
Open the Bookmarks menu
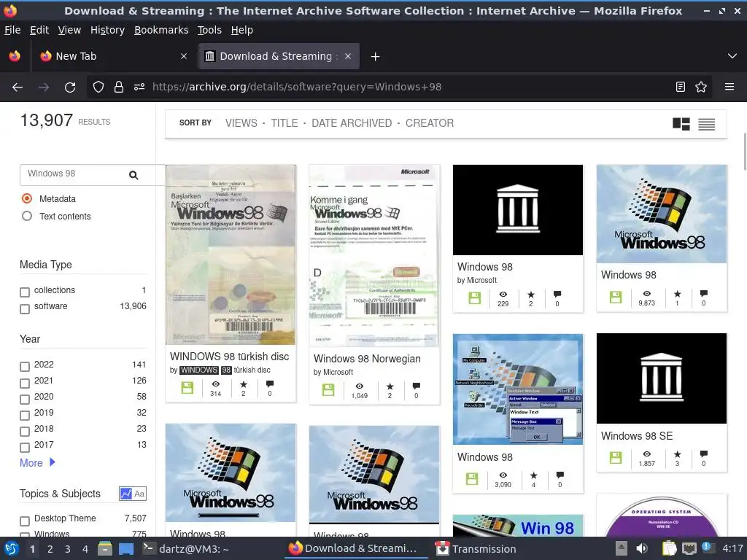161,30
